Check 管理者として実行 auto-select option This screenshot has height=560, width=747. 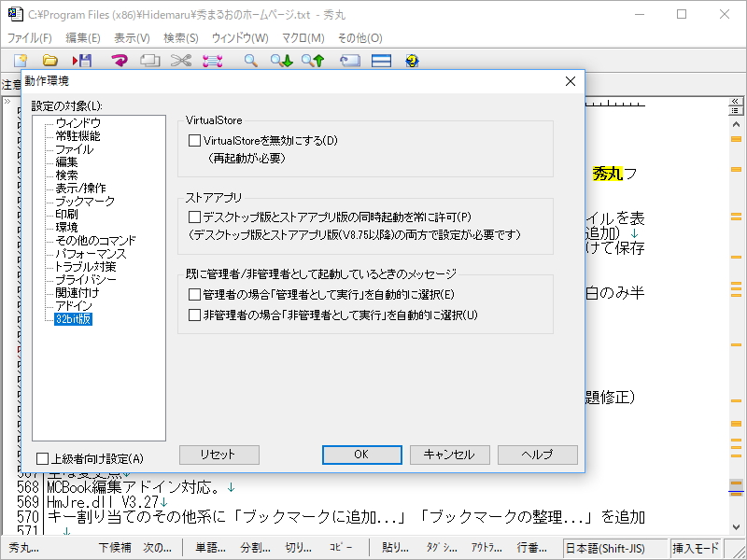point(194,294)
